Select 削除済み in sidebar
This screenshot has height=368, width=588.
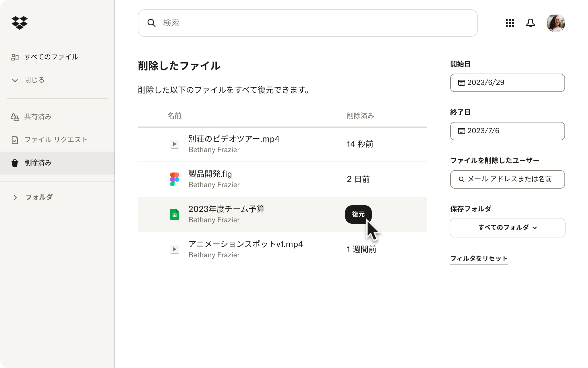pyautogui.click(x=57, y=163)
